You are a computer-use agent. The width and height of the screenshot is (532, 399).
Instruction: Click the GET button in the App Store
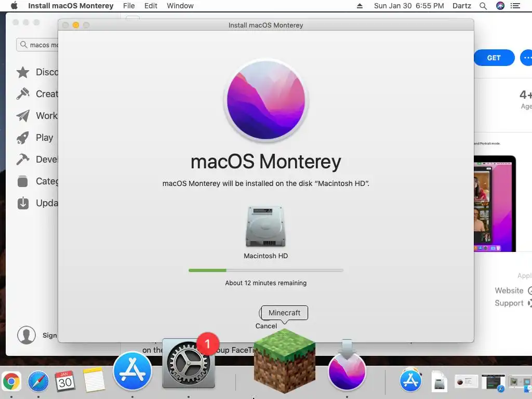point(494,58)
